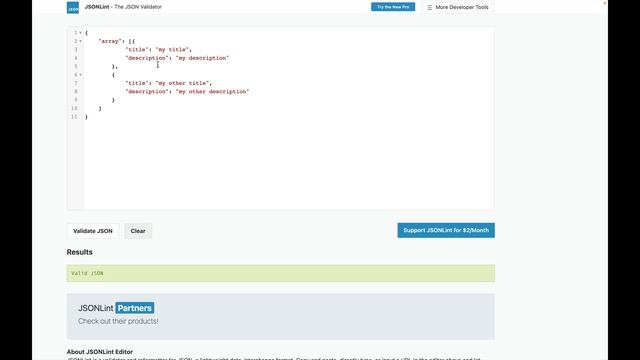Click line number 5 in the gutter

[x=76, y=67]
